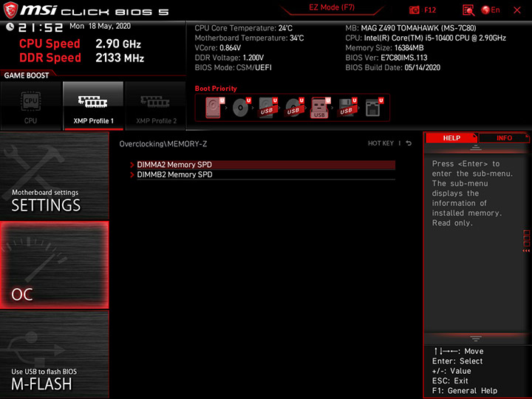Image resolution: width=532 pixels, height=399 pixels.
Task: Click the MSI dragon shield logo
Action: [10, 10]
